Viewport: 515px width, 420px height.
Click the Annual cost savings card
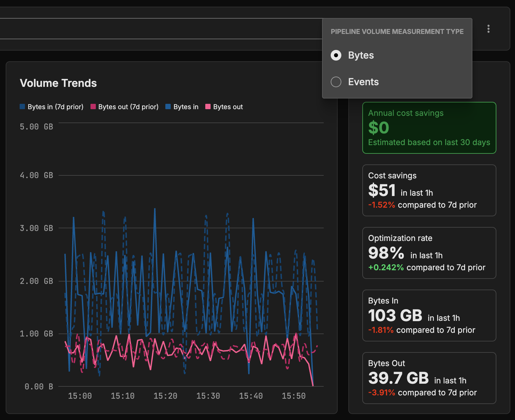tap(429, 128)
